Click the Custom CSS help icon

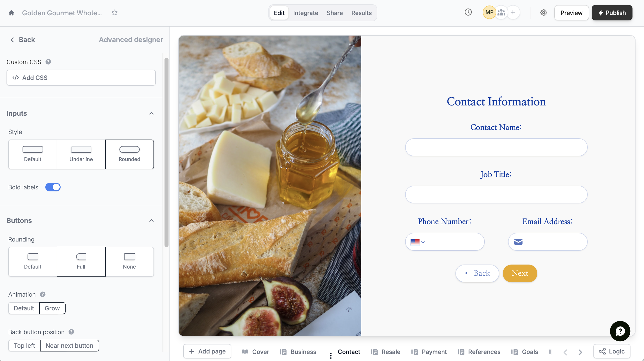coord(48,62)
